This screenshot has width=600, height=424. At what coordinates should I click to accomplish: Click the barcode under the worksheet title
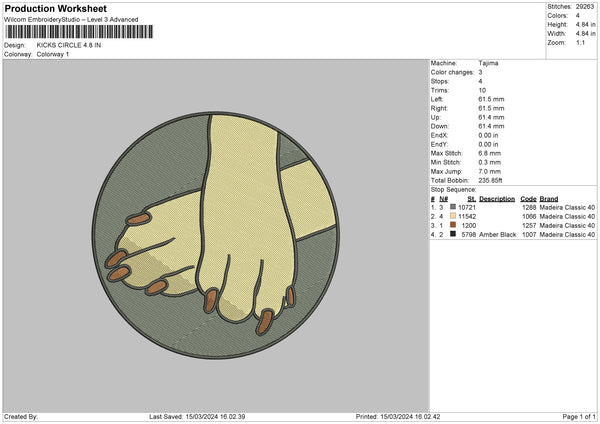[x=78, y=32]
